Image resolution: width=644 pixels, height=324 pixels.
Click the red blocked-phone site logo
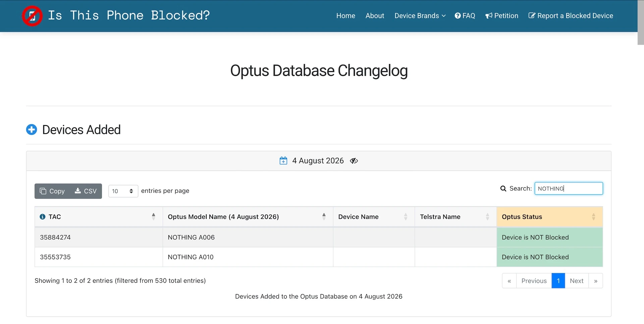(32, 16)
